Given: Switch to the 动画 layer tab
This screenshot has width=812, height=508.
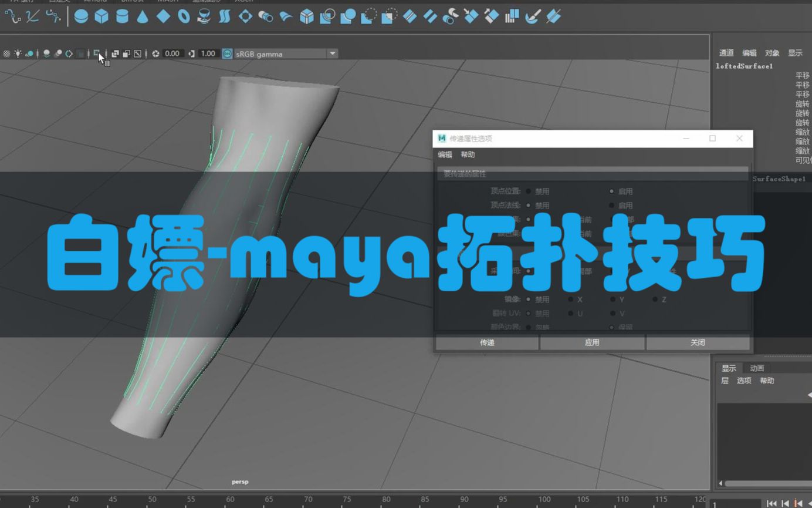Looking at the screenshot, I should [x=757, y=368].
